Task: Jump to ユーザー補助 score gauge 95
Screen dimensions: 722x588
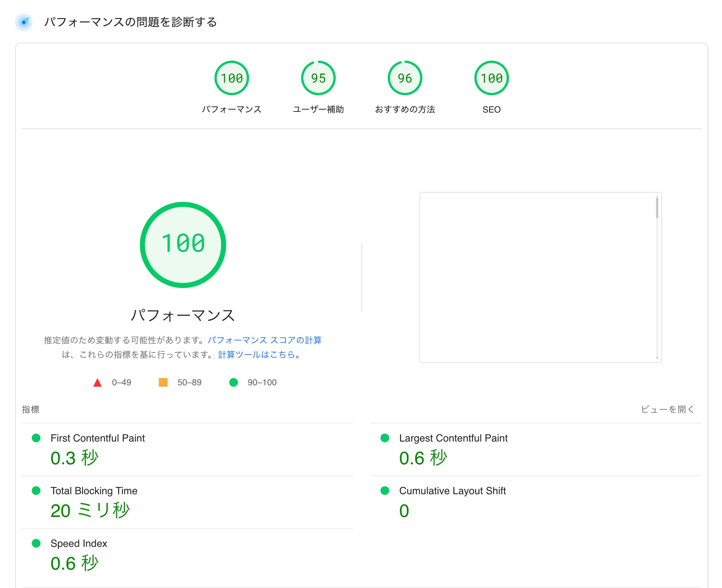Action: (318, 78)
